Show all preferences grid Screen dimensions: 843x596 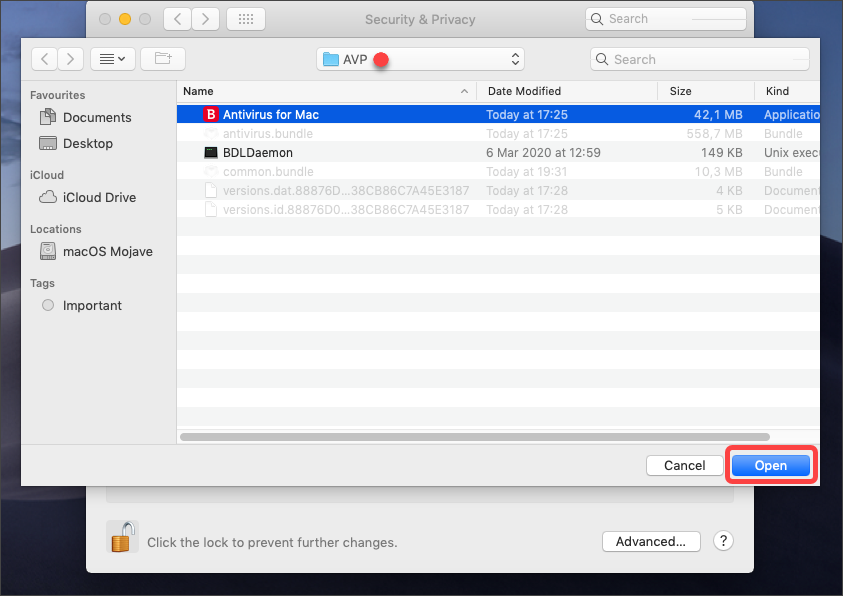246,19
